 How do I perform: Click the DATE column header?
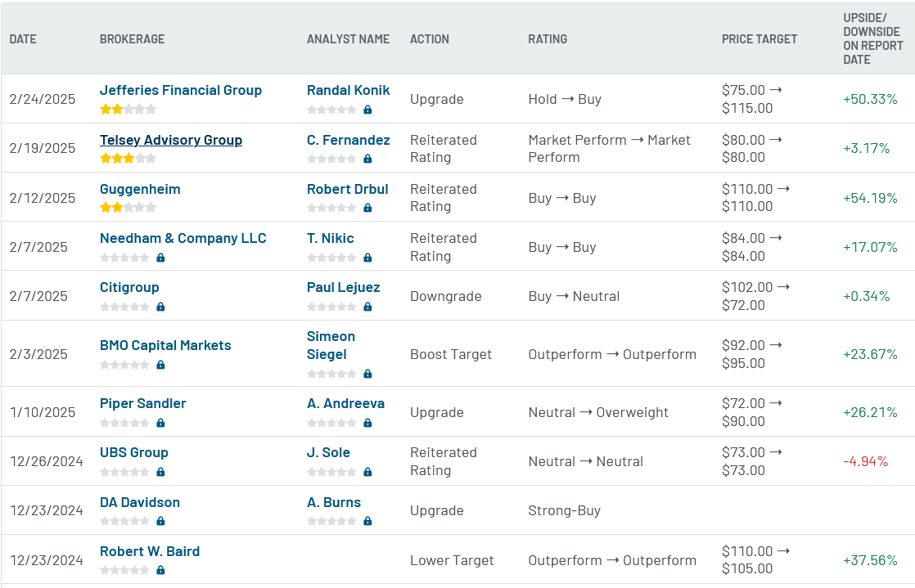23,39
